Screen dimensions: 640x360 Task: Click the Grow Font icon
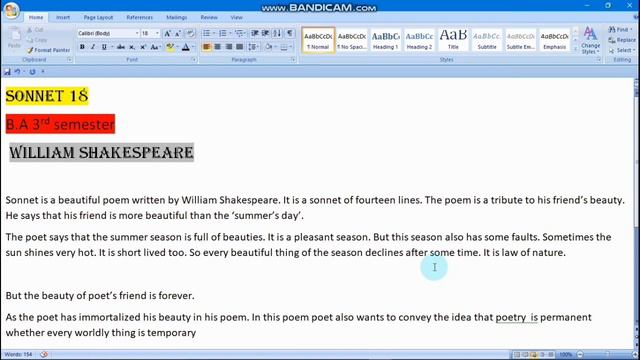point(167,33)
